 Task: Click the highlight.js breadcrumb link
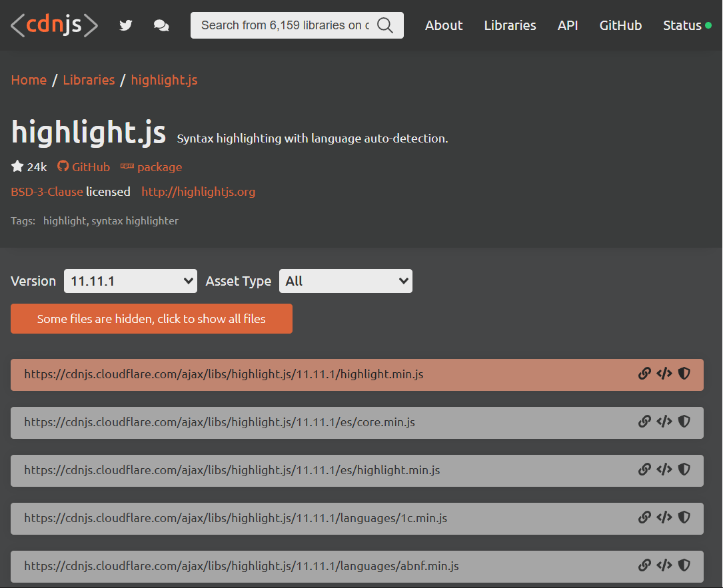(x=164, y=80)
